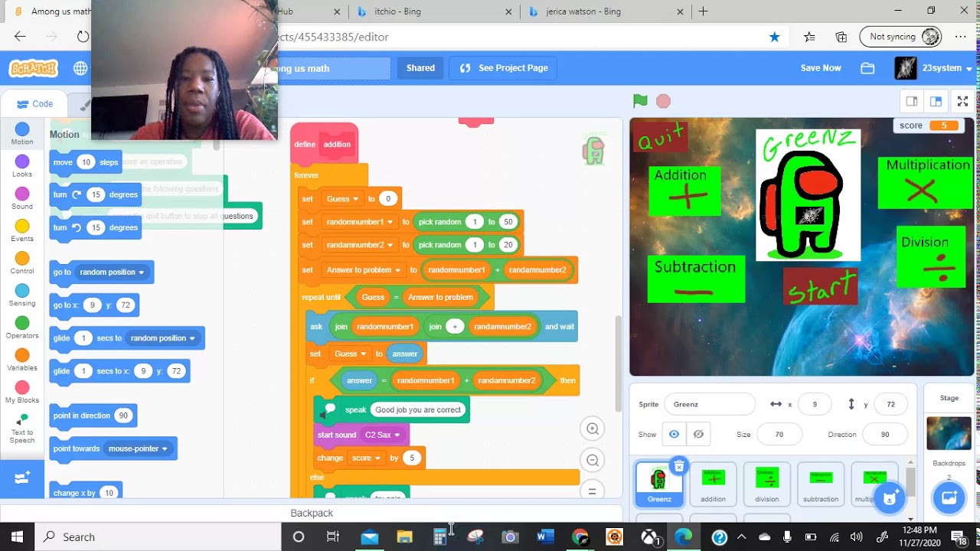980x551 pixels.
Task: Edit the sprite Size field
Action: pyautogui.click(x=779, y=434)
